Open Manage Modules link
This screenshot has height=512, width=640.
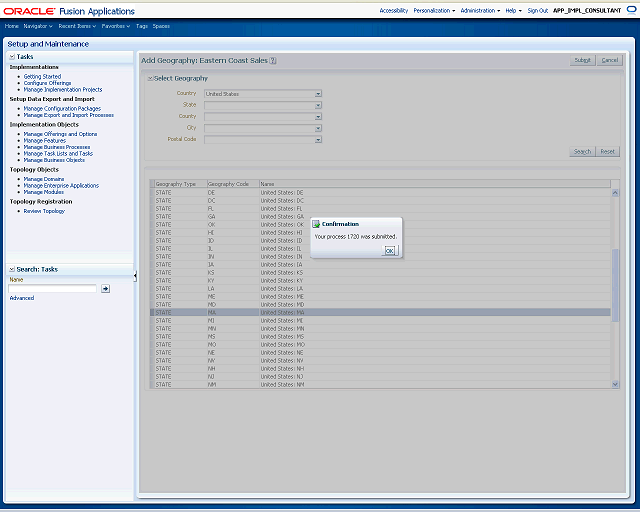click(44, 192)
